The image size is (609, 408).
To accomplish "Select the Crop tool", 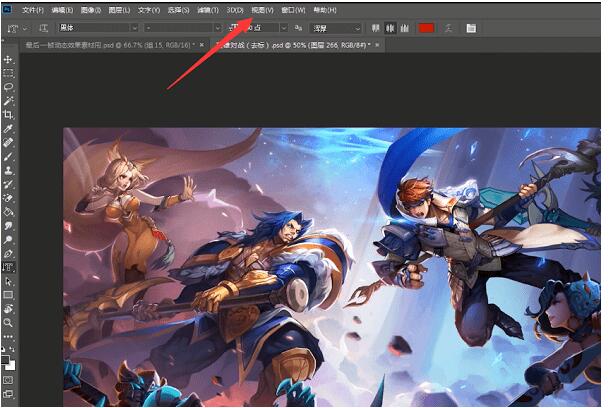I will coord(8,114).
